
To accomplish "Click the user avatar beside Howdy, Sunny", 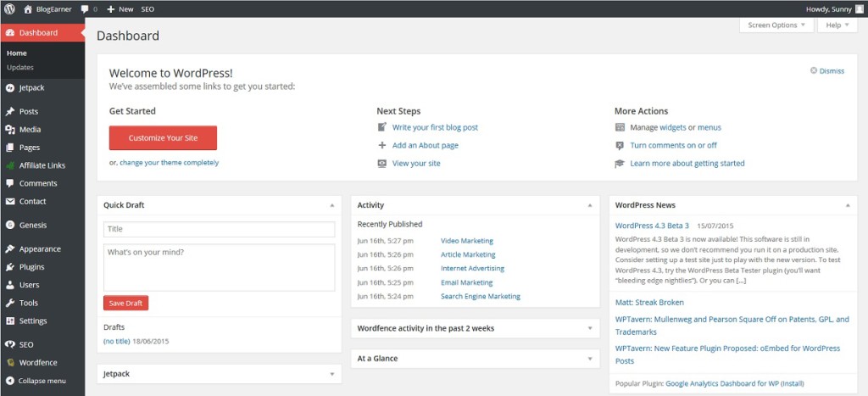I will pos(859,8).
